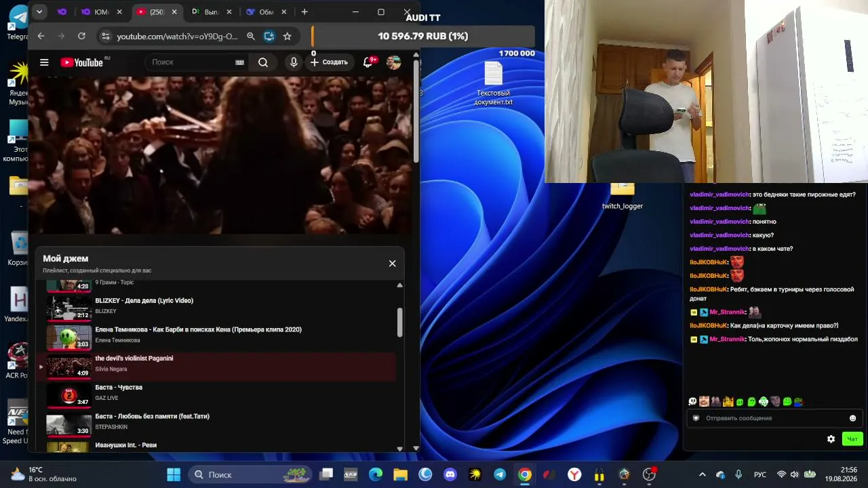Open Текстовый документ.txt on the desktop
The height and width of the screenshot is (488, 868).
493,84
